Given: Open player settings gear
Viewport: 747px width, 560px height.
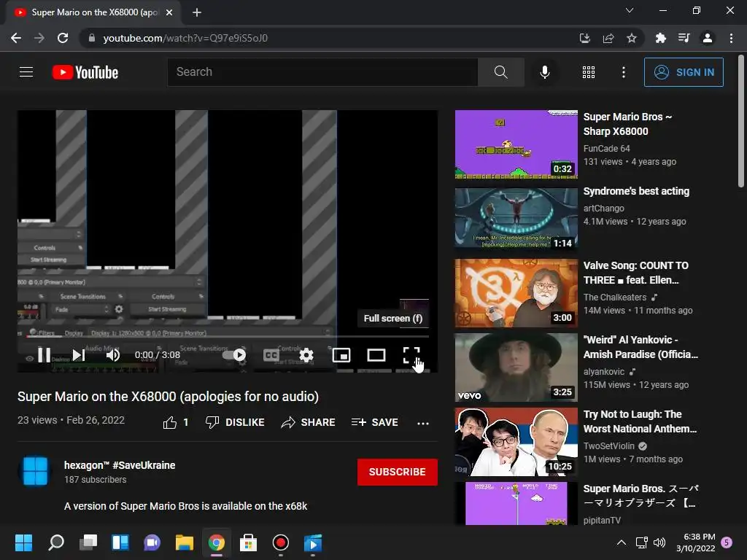Looking at the screenshot, I should (306, 355).
